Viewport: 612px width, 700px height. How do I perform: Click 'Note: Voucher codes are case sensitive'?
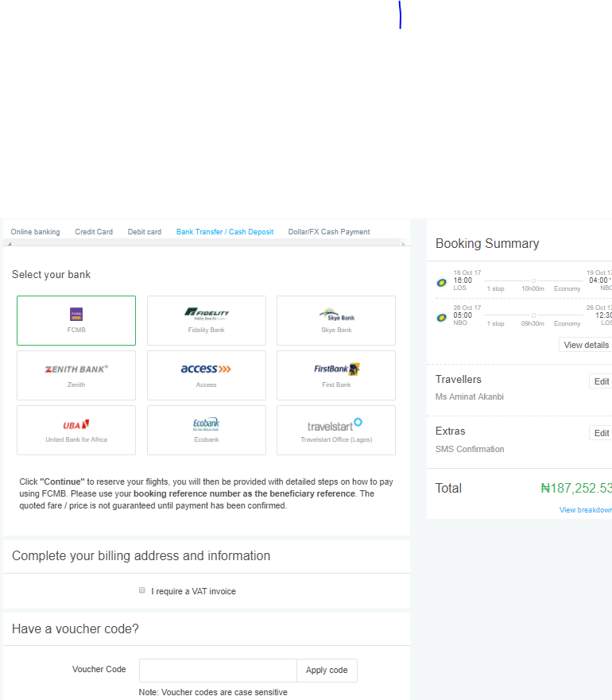213,692
